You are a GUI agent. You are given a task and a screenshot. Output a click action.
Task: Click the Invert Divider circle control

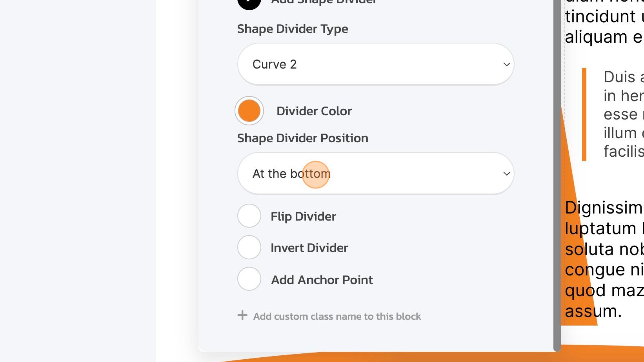(249, 247)
